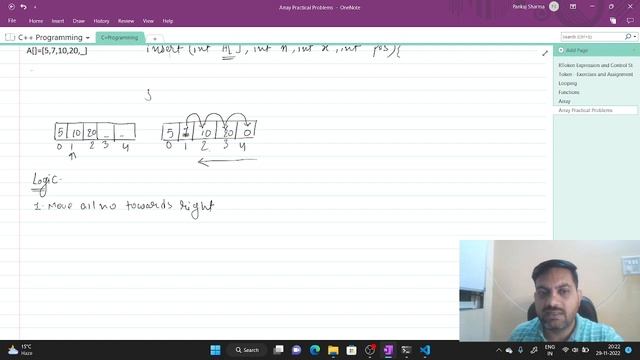Click the battery status tray icon
Image resolution: width=640 pixels, height=360 pixels.
point(586,350)
